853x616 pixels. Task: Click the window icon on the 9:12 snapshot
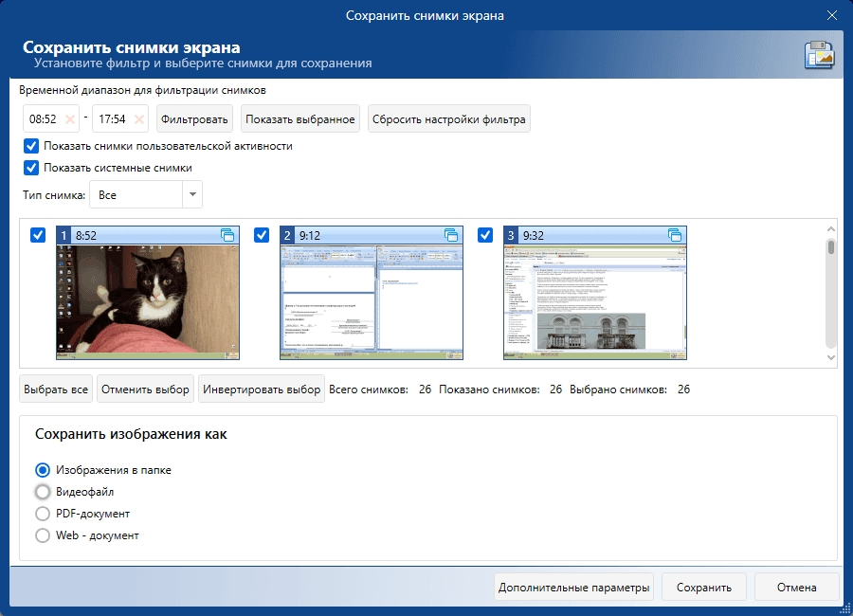pos(451,235)
